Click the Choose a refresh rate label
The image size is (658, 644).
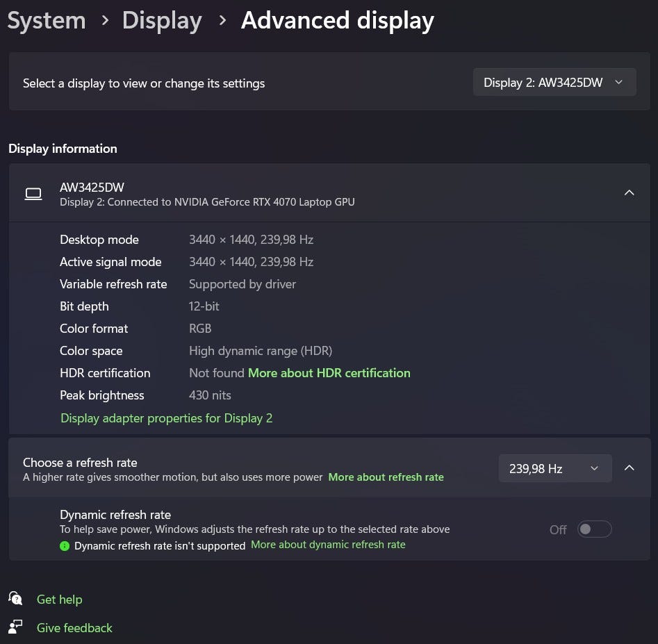80,463
